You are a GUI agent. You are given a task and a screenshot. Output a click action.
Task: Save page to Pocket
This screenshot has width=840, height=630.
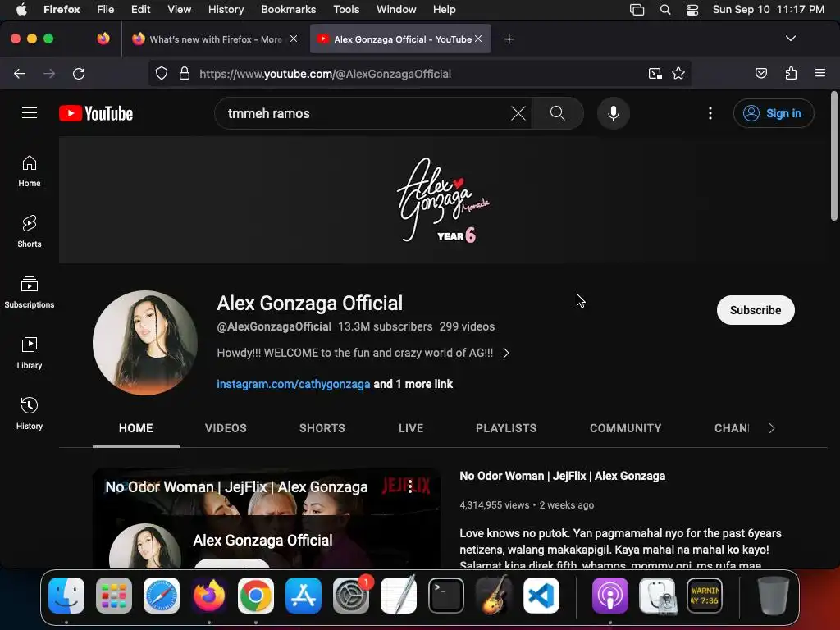click(x=760, y=73)
